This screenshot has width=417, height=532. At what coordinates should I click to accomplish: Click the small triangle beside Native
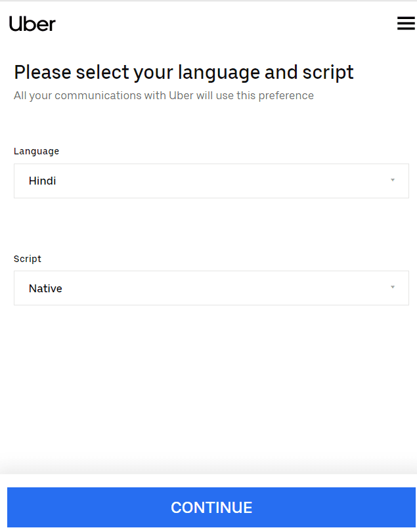[x=393, y=287]
